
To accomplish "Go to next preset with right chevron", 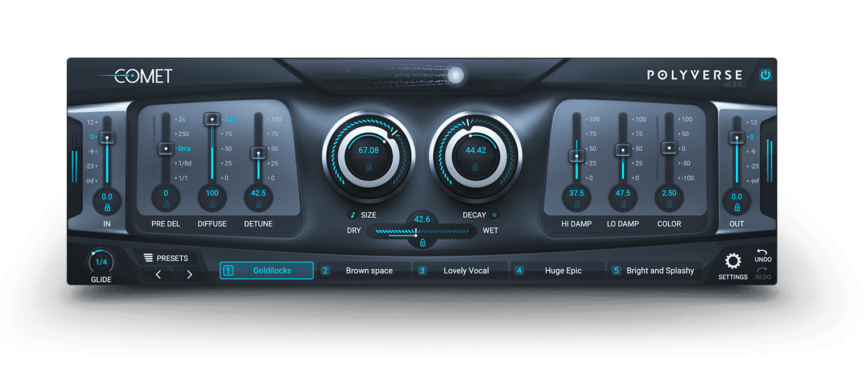I will click(x=189, y=275).
